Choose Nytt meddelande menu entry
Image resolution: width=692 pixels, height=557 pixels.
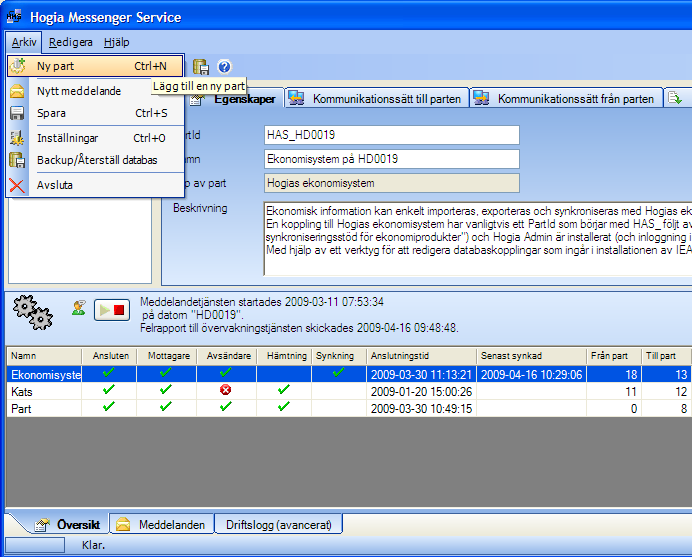(95, 91)
